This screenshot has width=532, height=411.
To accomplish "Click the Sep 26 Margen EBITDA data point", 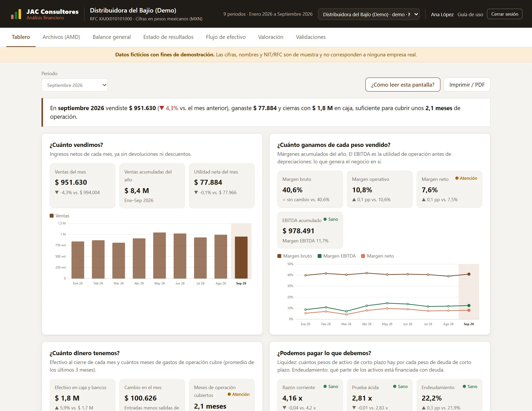I will click(x=469, y=306).
